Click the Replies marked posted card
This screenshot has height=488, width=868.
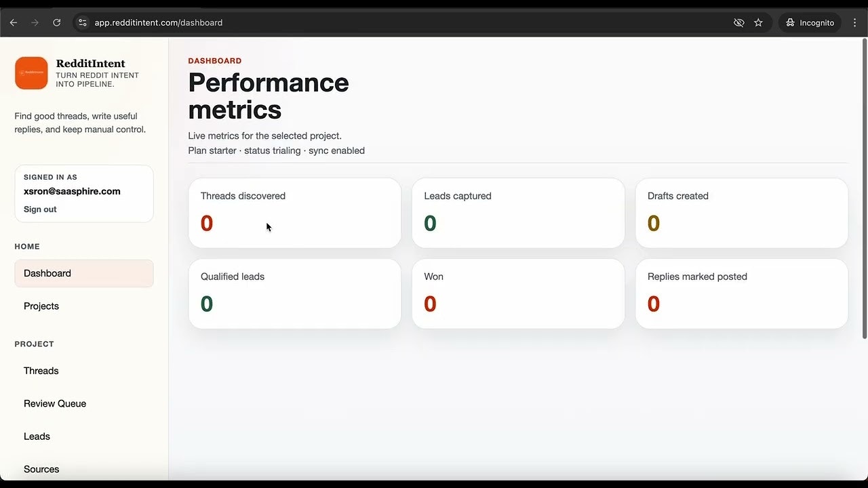tap(741, 293)
